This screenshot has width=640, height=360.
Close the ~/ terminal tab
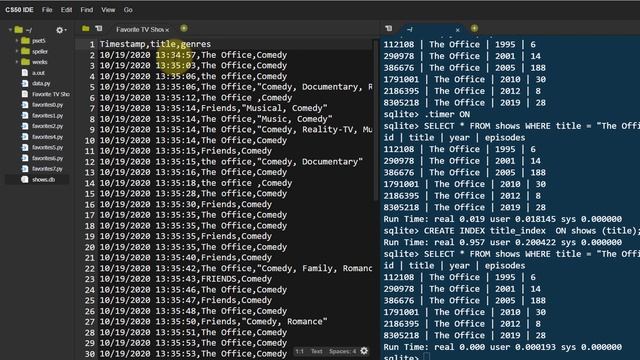(x=458, y=30)
